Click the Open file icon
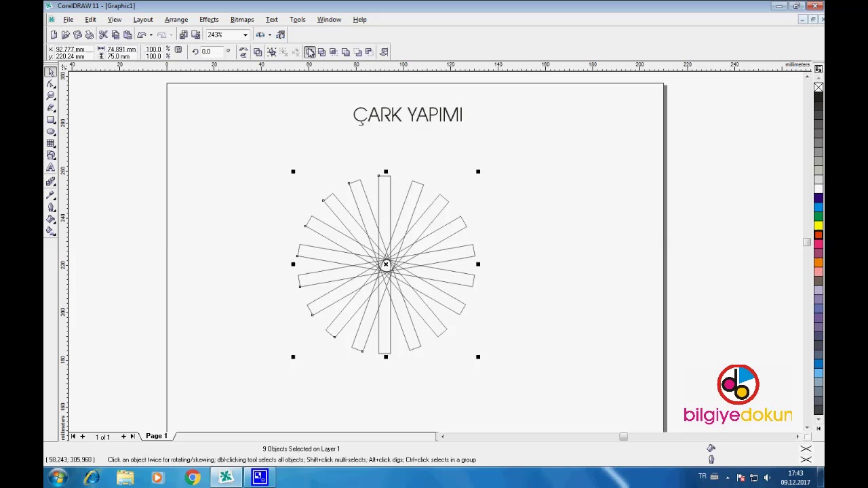 (x=65, y=35)
